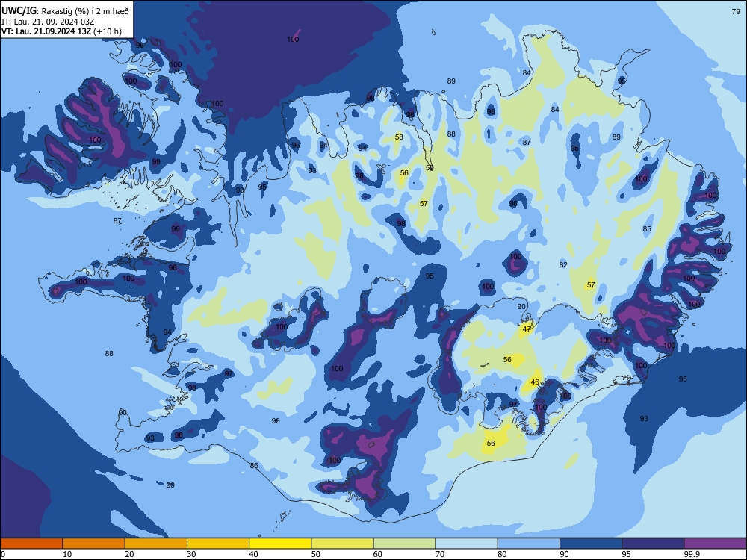The width and height of the screenshot is (747, 560).
Task: Click the 50–60 legend color swatch
Action: [343, 544]
